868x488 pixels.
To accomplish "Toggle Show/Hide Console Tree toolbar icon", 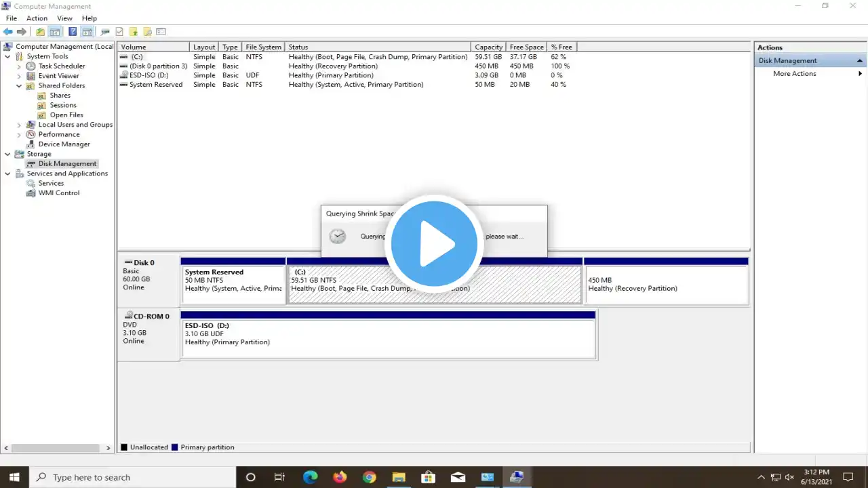I will click(x=54, y=32).
